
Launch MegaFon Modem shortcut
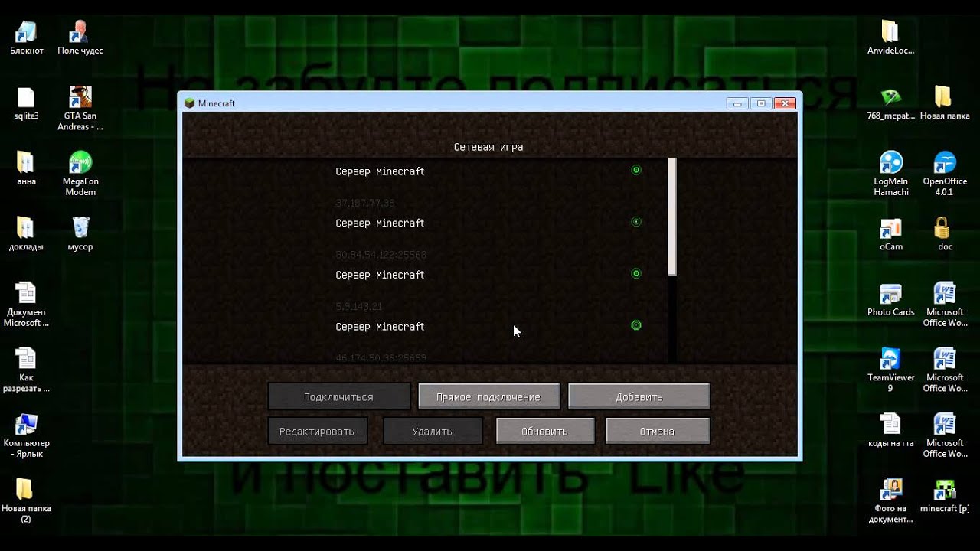tap(80, 174)
